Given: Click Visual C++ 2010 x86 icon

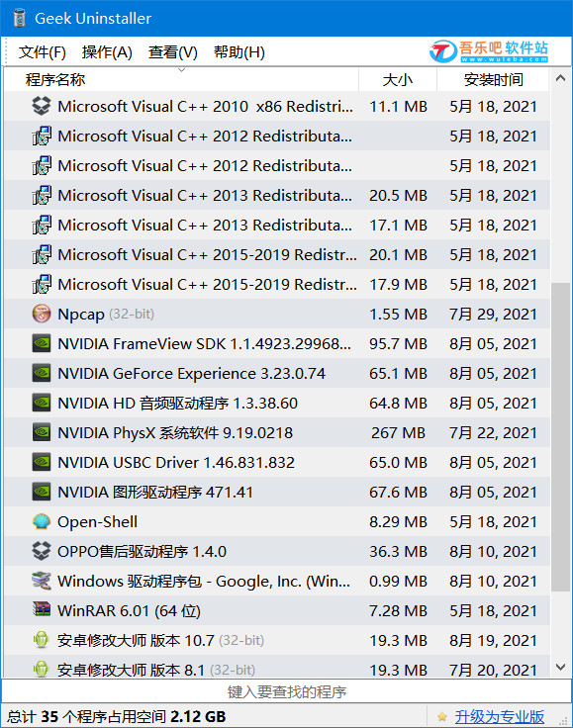Looking at the screenshot, I should point(42,106).
